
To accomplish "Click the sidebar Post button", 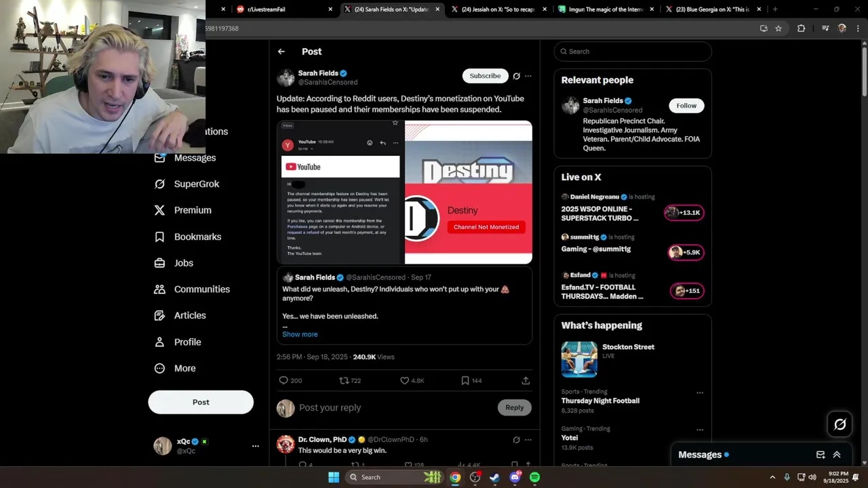I will (x=201, y=402).
